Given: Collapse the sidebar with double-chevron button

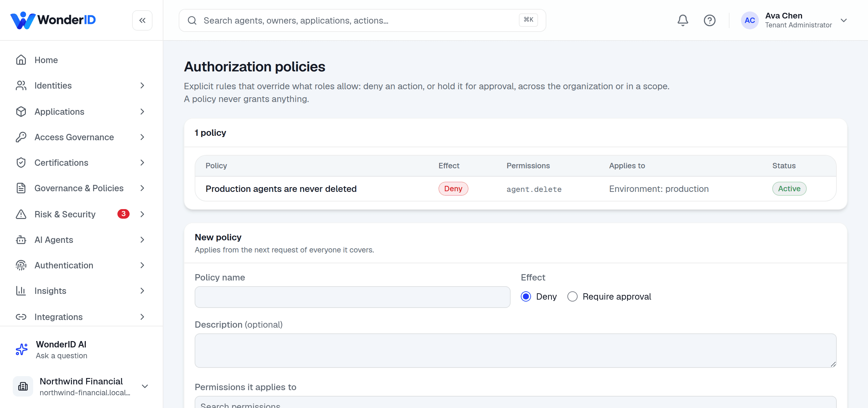Looking at the screenshot, I should [x=142, y=20].
